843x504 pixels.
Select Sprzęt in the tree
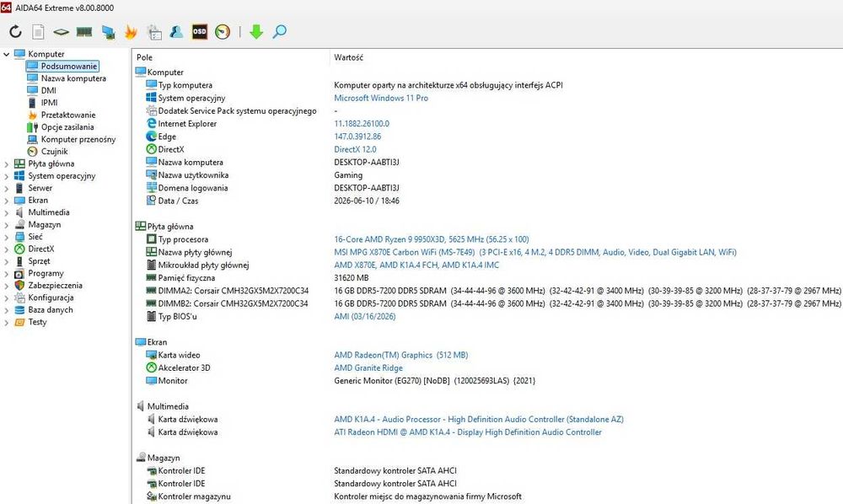(39, 261)
